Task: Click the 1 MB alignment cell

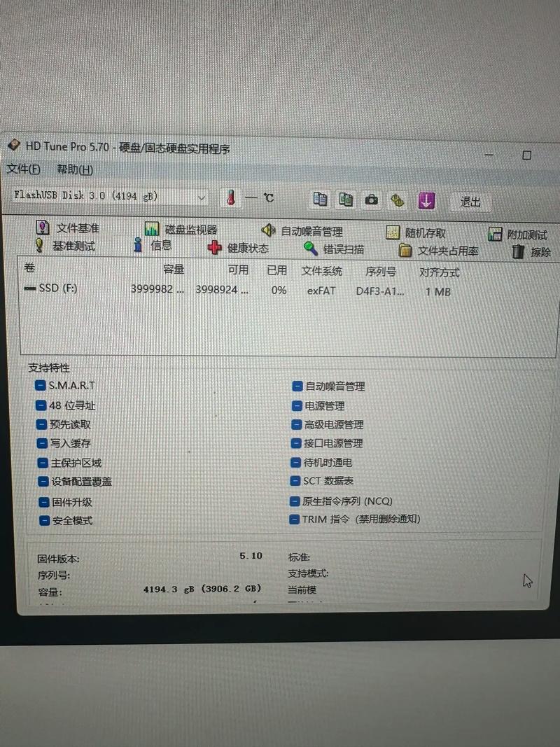Action: [x=438, y=291]
